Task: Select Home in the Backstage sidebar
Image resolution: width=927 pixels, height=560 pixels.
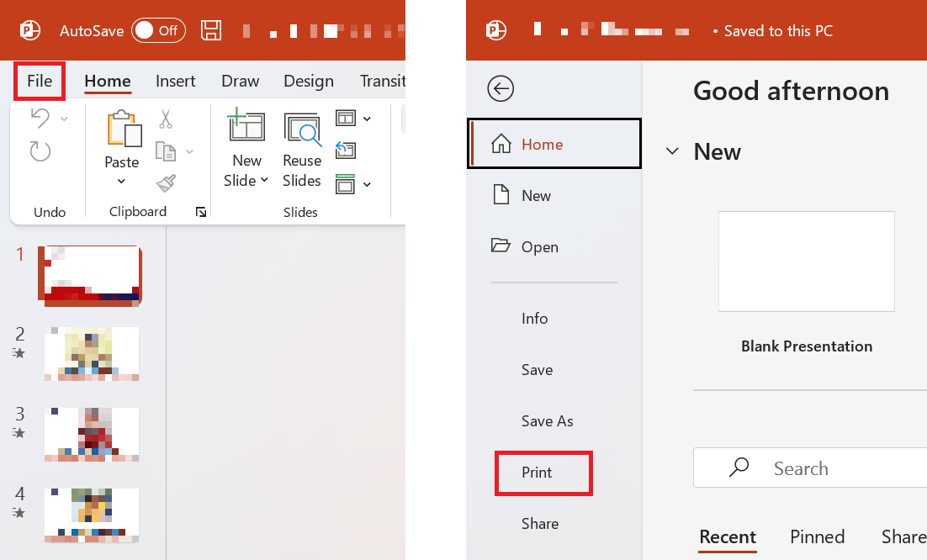Action: [x=554, y=144]
